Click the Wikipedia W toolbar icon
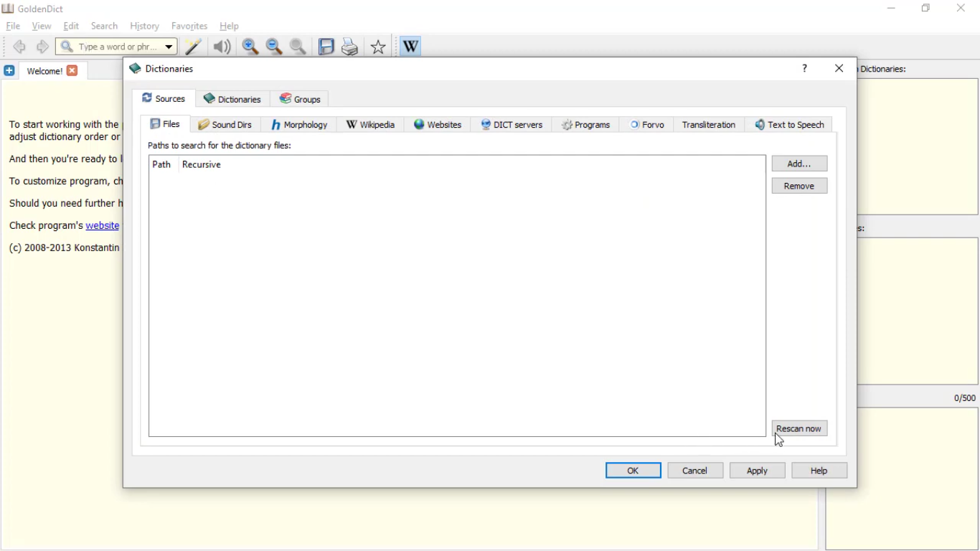 [x=410, y=47]
